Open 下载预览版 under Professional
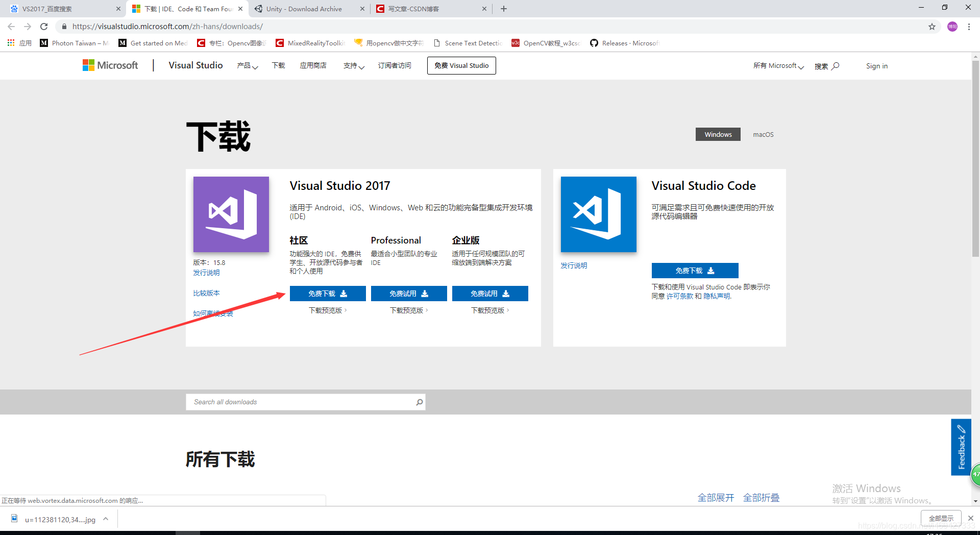 click(x=409, y=310)
